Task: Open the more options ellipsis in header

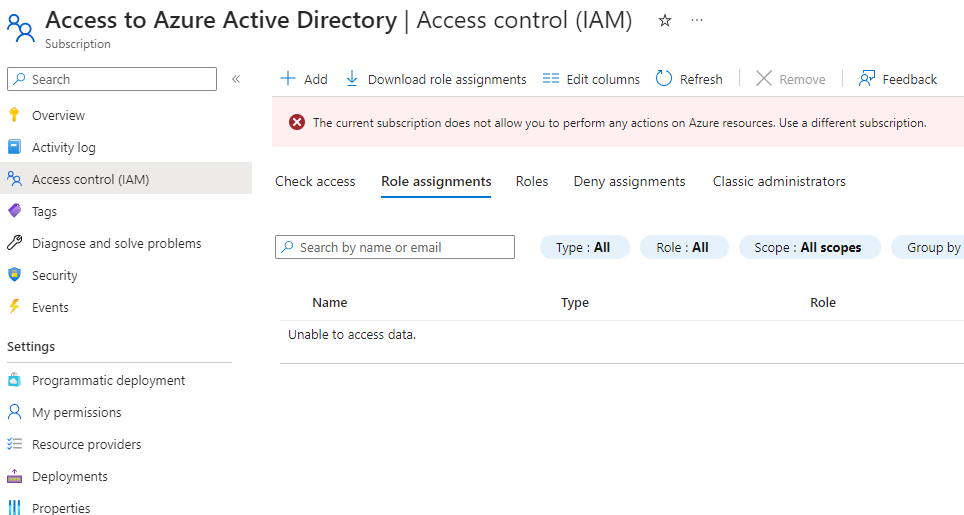Action: 697,20
